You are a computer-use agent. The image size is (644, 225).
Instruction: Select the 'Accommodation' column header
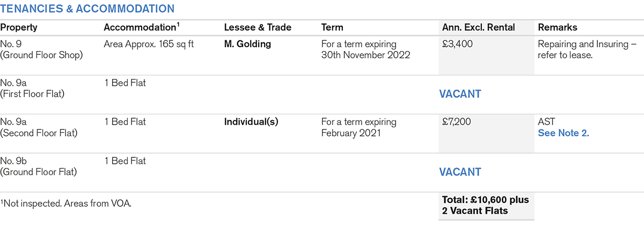140,27
